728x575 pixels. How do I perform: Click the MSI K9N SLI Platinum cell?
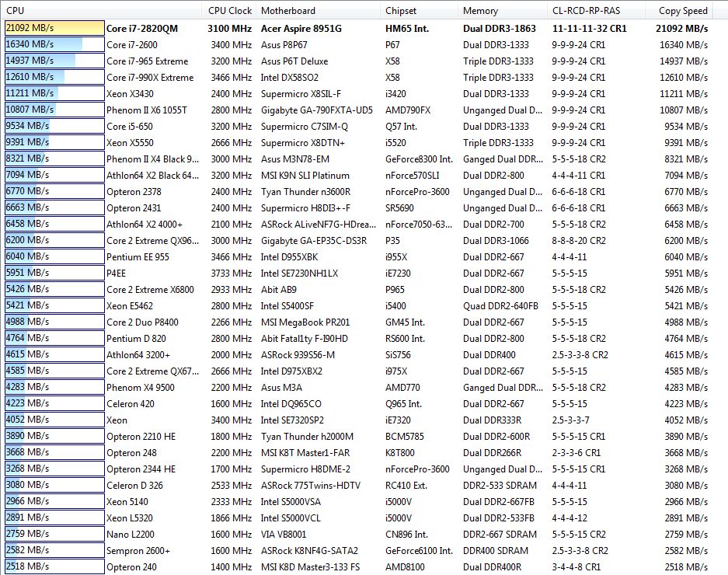point(305,176)
